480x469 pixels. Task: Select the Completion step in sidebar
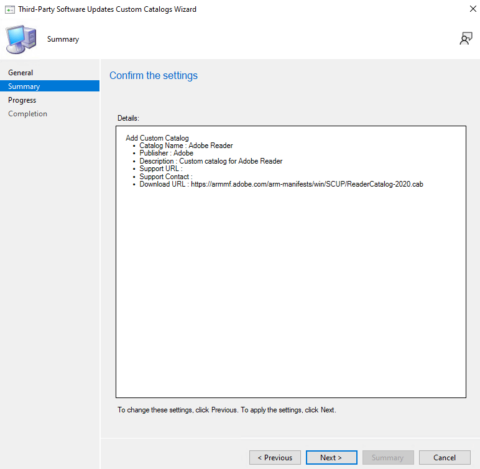coord(28,114)
